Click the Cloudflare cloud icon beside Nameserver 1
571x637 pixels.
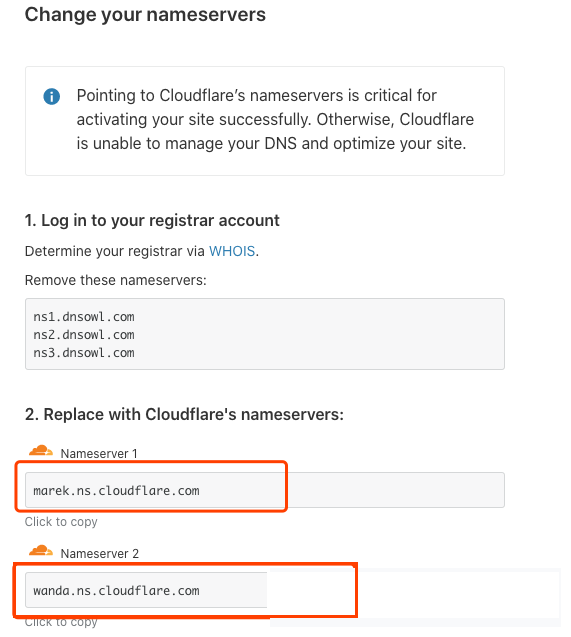41,451
